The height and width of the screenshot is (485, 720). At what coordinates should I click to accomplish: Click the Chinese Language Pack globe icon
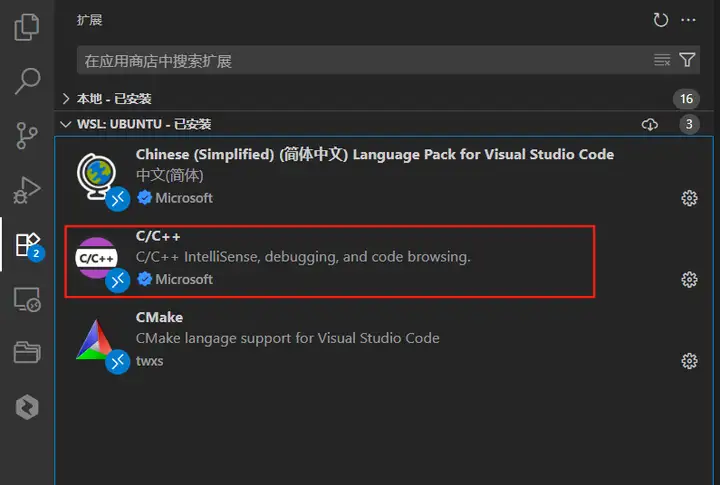tap(96, 176)
